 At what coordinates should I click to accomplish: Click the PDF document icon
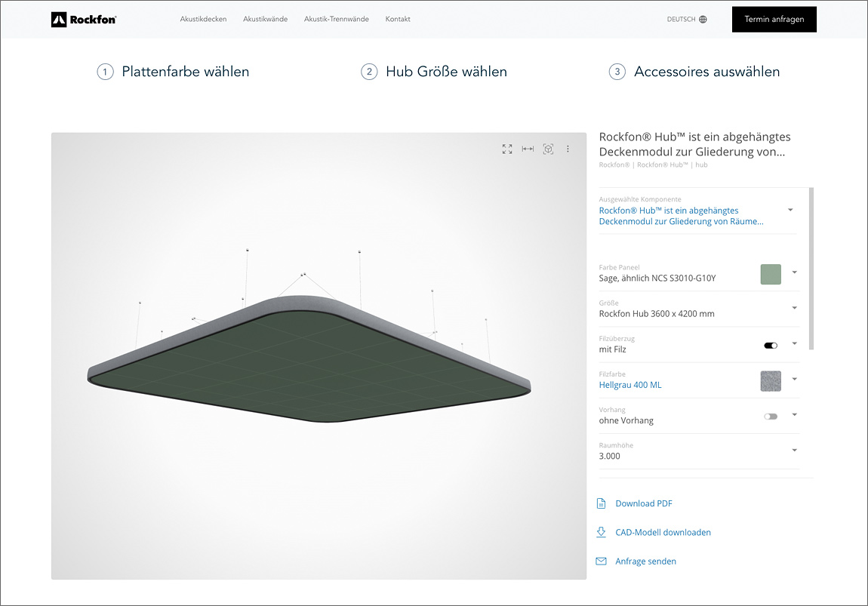point(601,503)
